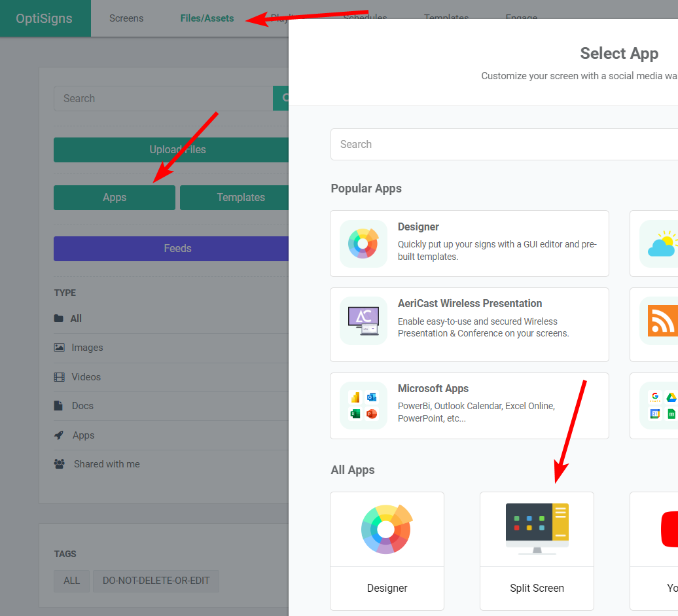The width and height of the screenshot is (678, 616).
Task: Click the Designer color wheel icon in Popular Apps
Action: [x=363, y=244]
